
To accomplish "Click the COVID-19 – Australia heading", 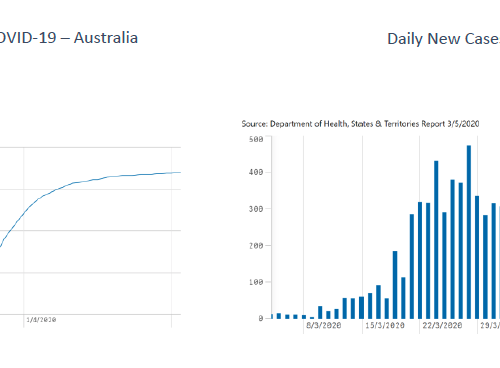I will pyautogui.click(x=68, y=38).
